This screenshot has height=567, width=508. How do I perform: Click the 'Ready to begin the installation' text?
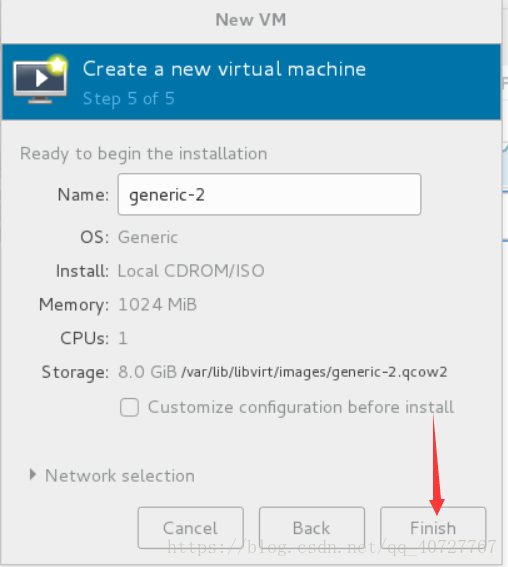[144, 154]
